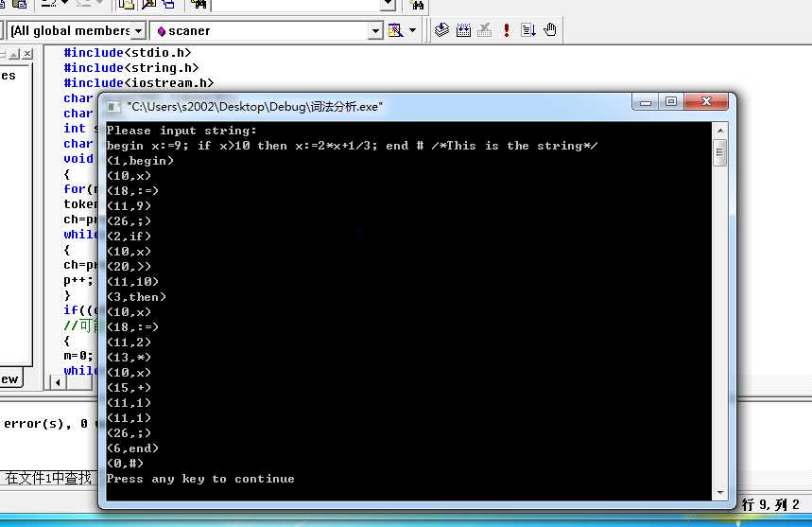Click the Compile icon in build toolbar
The image size is (812, 527).
[441, 30]
